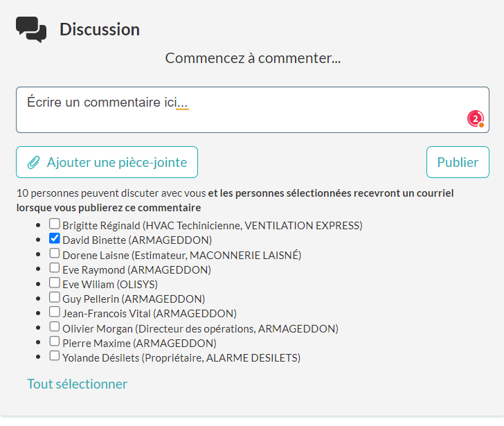
Task: Tick the Eve Raymond checkbox
Action: click(x=55, y=267)
